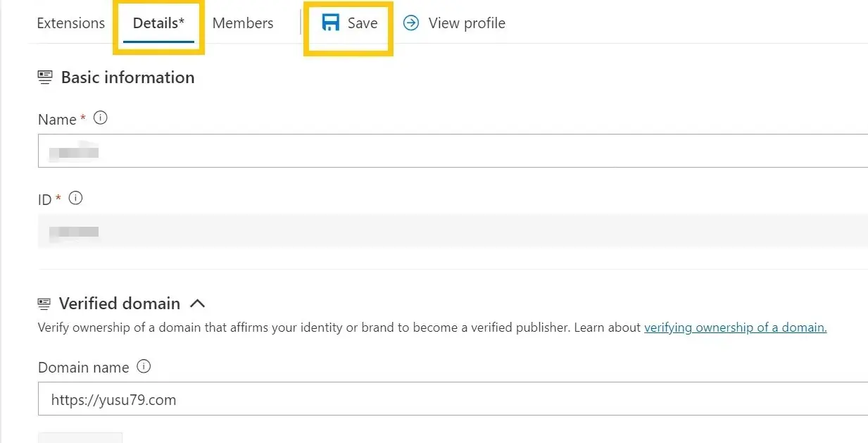This screenshot has height=443, width=868.
Task: Open the info tooltip next to ID
Action: point(75,199)
